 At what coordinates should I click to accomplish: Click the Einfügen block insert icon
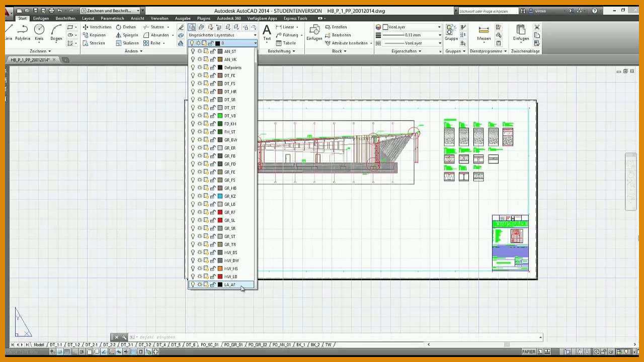click(x=314, y=33)
